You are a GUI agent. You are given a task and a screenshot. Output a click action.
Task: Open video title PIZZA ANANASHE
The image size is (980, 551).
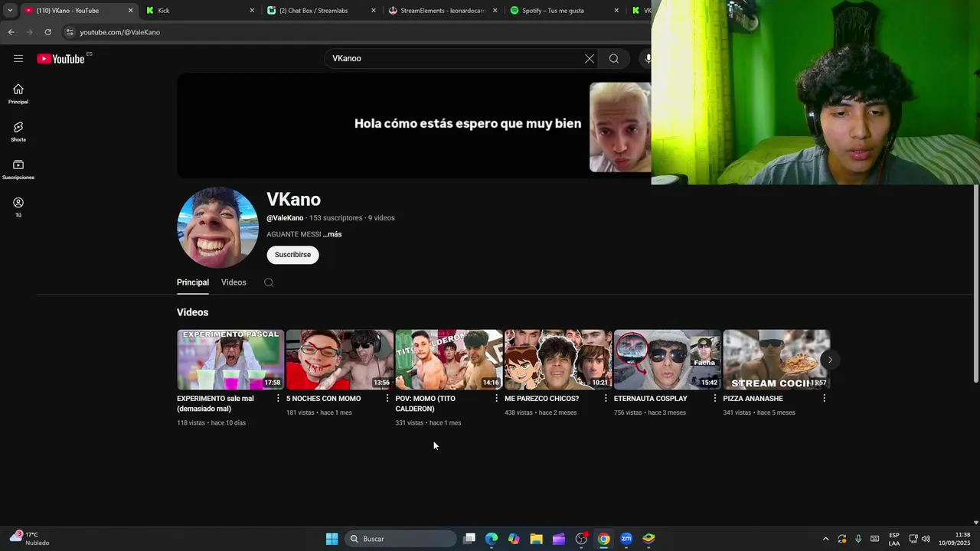coord(753,399)
